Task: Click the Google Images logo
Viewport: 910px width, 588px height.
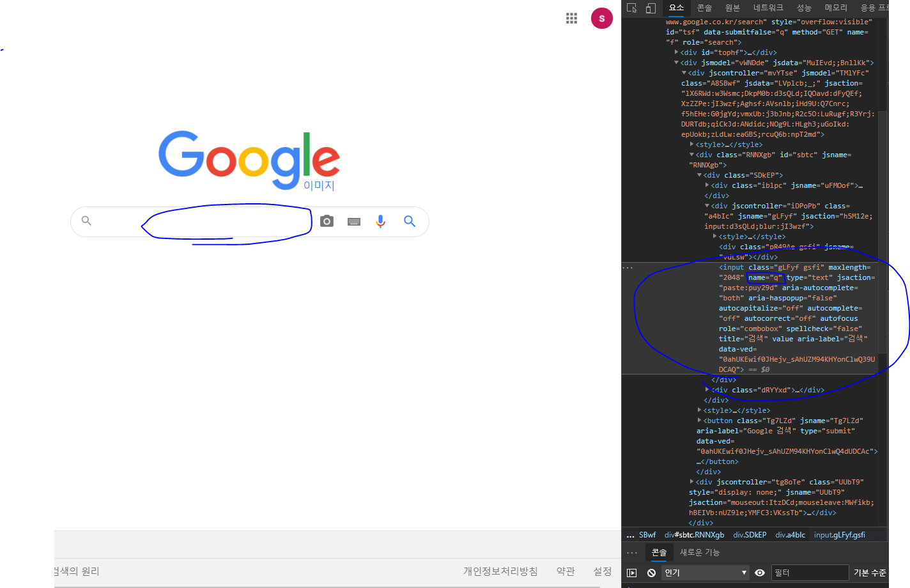Action: (249, 160)
